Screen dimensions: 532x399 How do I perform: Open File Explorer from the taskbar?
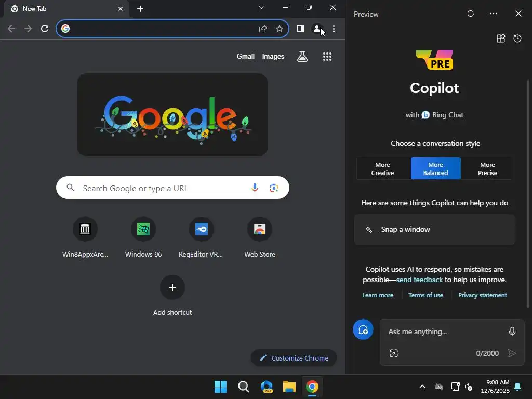click(x=289, y=387)
